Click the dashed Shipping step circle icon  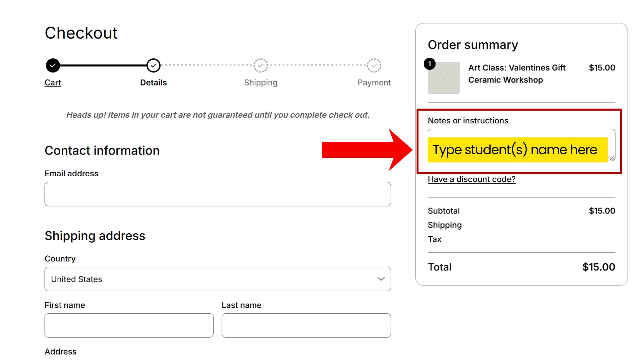click(x=261, y=65)
